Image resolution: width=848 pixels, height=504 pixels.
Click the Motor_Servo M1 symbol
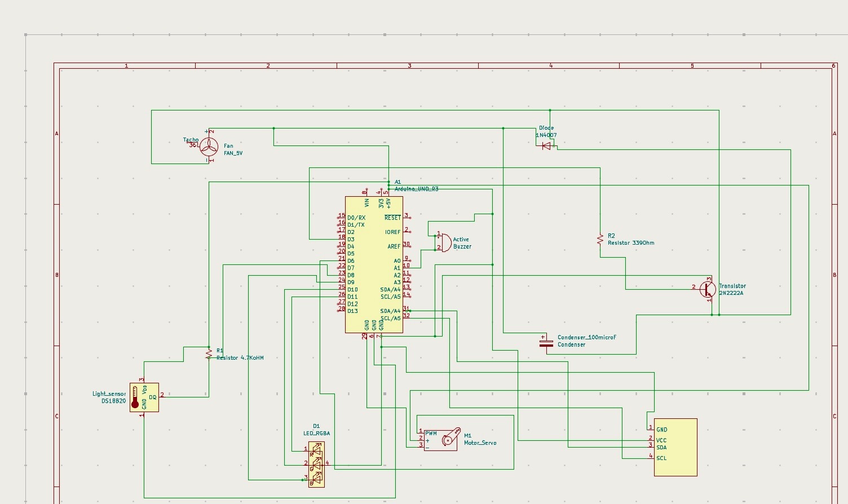(x=441, y=440)
